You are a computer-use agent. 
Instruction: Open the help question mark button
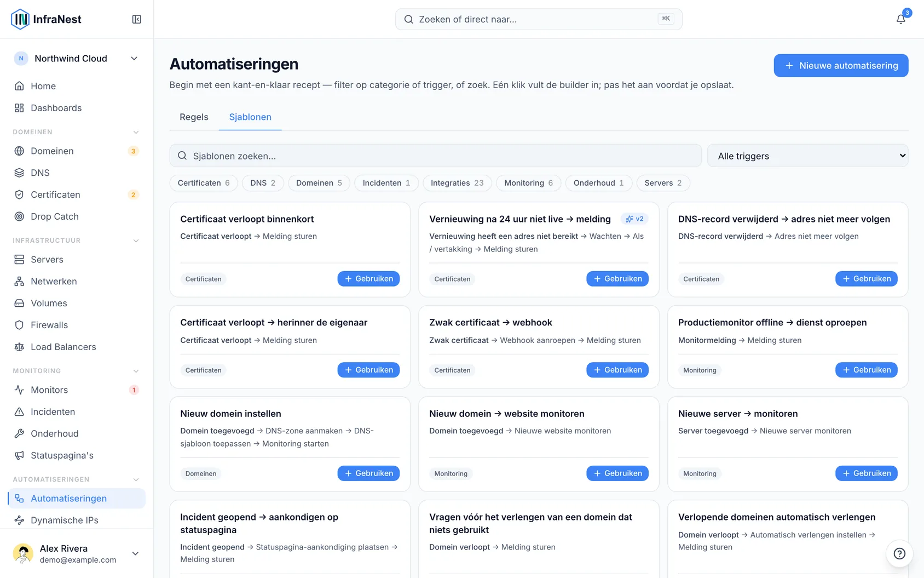click(x=899, y=553)
